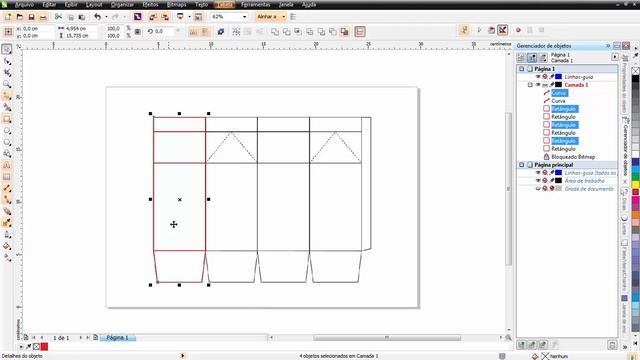Toggle the lock ratio button
The image size is (640, 360).
pyautogui.click(x=138, y=32)
